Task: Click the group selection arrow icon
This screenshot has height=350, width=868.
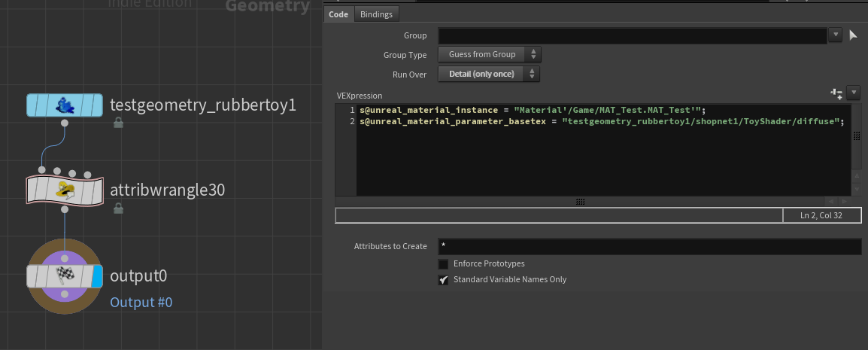Action: (x=854, y=35)
